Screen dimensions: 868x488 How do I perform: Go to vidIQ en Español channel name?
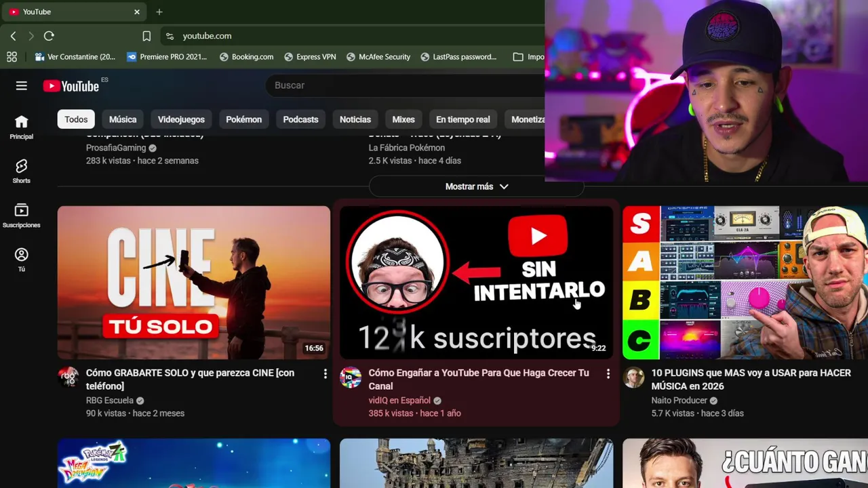point(399,401)
